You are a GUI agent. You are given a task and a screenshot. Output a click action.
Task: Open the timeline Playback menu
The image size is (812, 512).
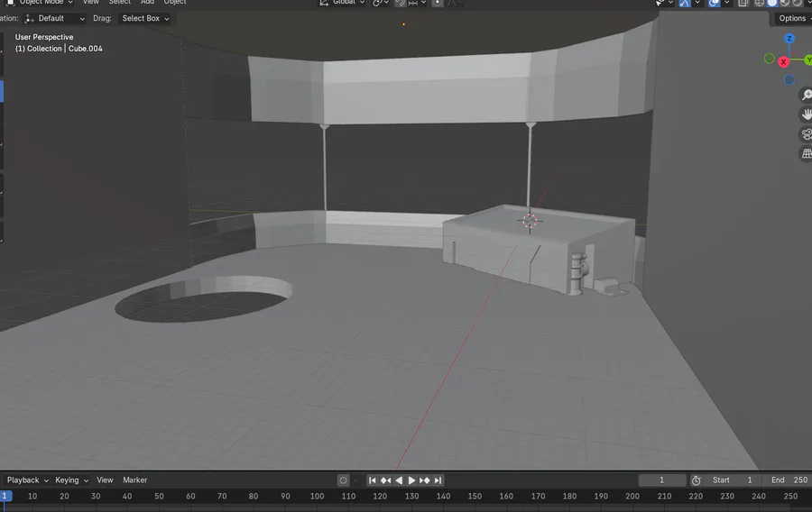[x=27, y=480]
